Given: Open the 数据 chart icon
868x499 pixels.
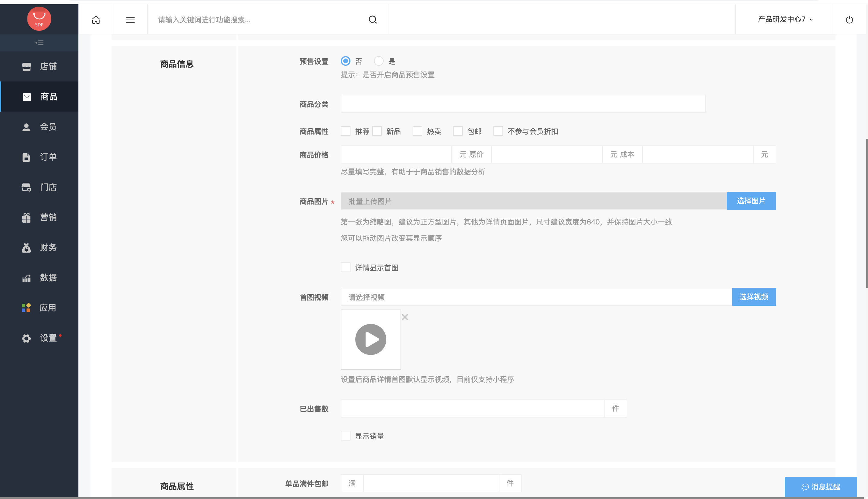Looking at the screenshot, I should pyautogui.click(x=26, y=278).
